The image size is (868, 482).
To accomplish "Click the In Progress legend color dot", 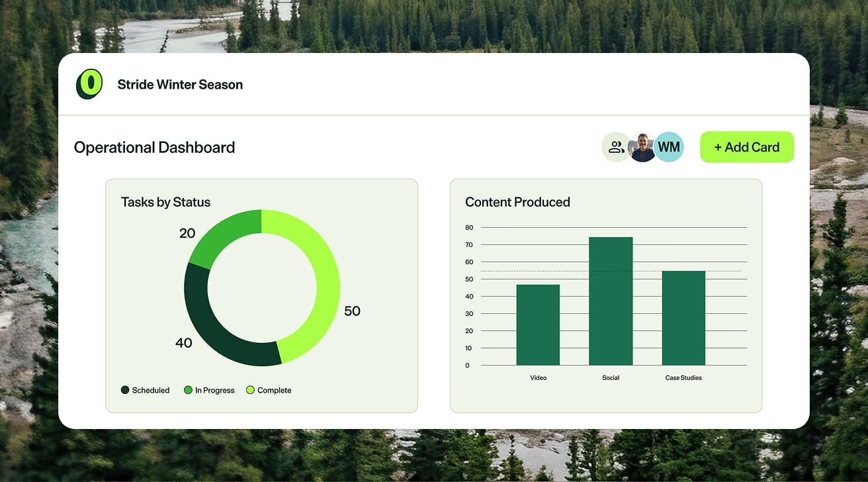I will click(x=188, y=390).
